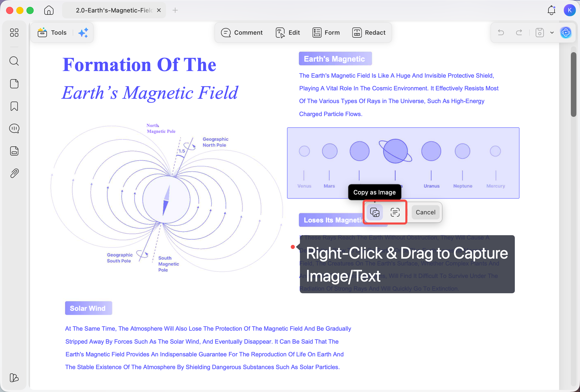Open the Tools menu

click(x=52, y=33)
